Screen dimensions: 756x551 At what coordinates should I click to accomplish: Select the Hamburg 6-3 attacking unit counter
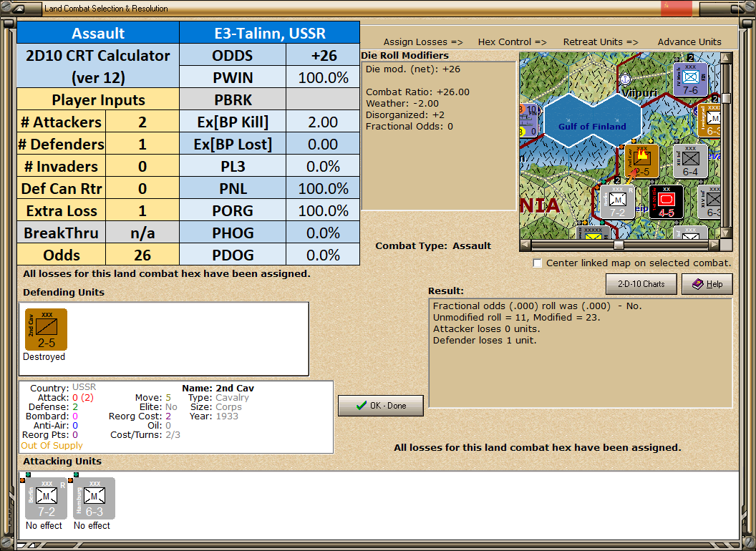pos(94,498)
